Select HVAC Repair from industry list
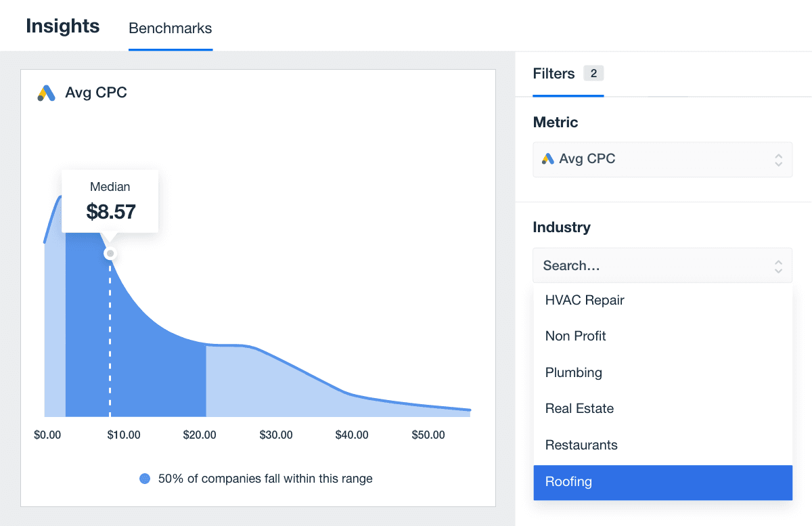This screenshot has height=526, width=812. click(x=585, y=300)
